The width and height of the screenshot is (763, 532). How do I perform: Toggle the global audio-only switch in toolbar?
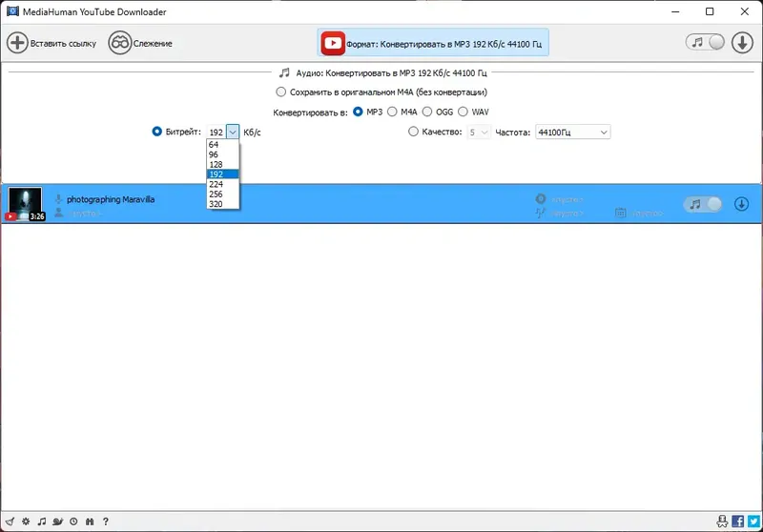point(705,42)
